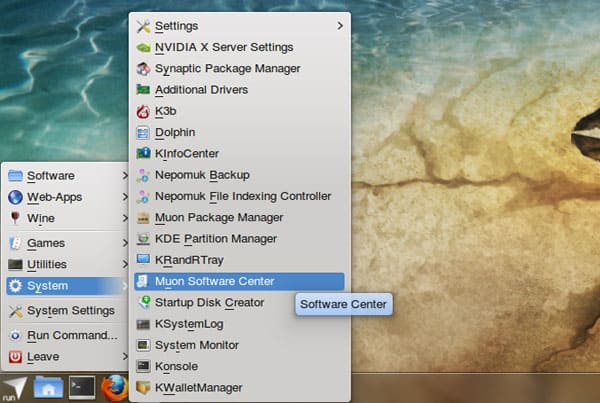Click the "K3b" label

point(165,111)
